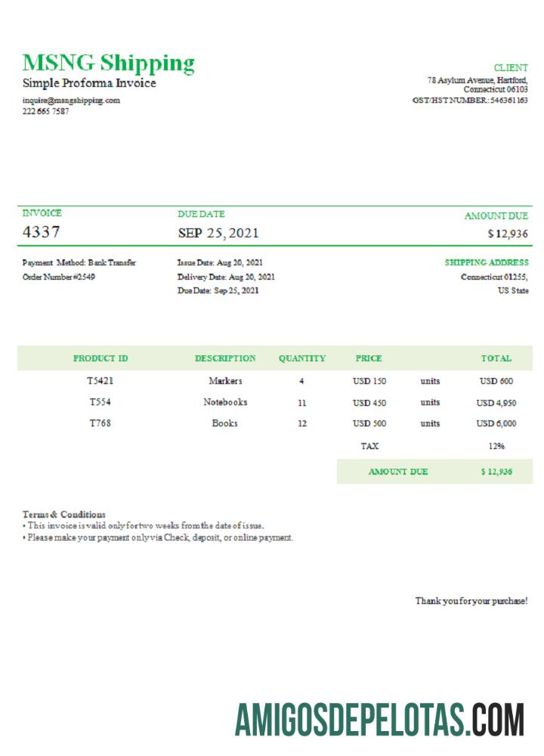
Task: Click the QUANTITY column header
Action: 302,358
